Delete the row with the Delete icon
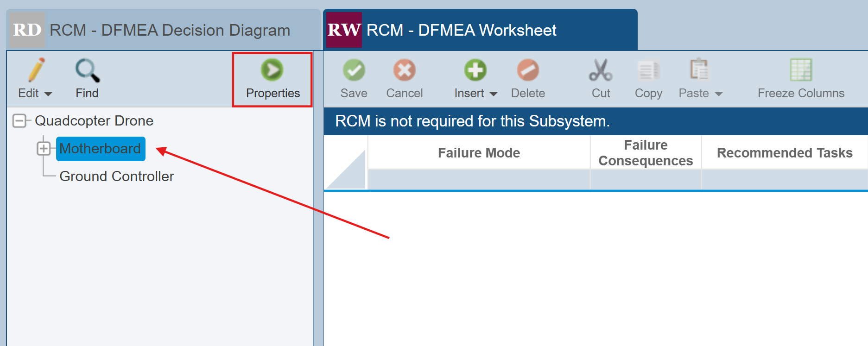This screenshot has height=346, width=868. click(x=528, y=70)
